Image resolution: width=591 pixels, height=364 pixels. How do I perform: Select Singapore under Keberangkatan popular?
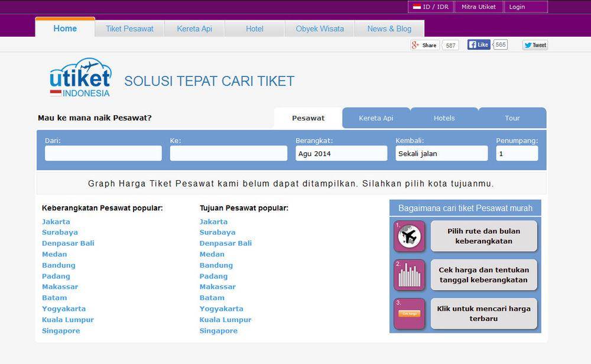61,331
